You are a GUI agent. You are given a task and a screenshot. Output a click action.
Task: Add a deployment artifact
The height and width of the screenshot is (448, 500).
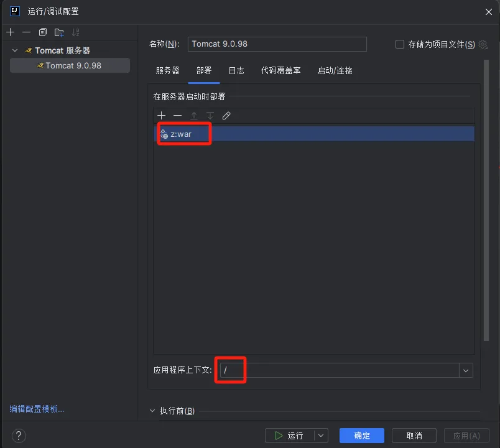point(161,115)
